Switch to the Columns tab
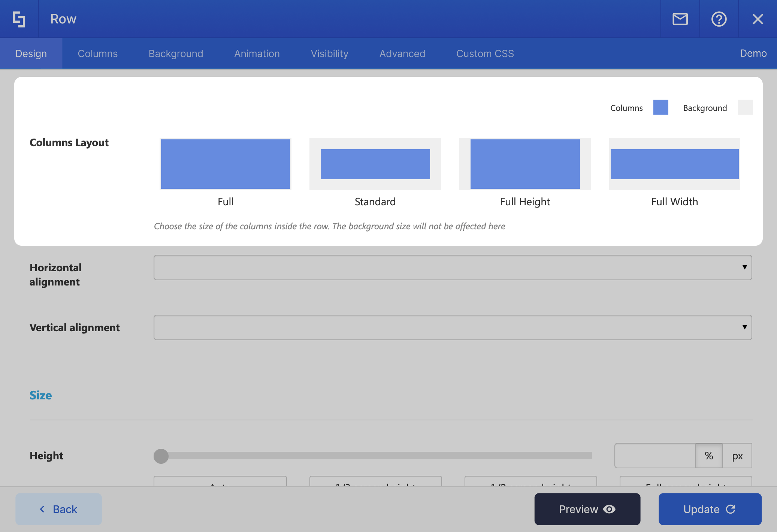 (x=97, y=54)
